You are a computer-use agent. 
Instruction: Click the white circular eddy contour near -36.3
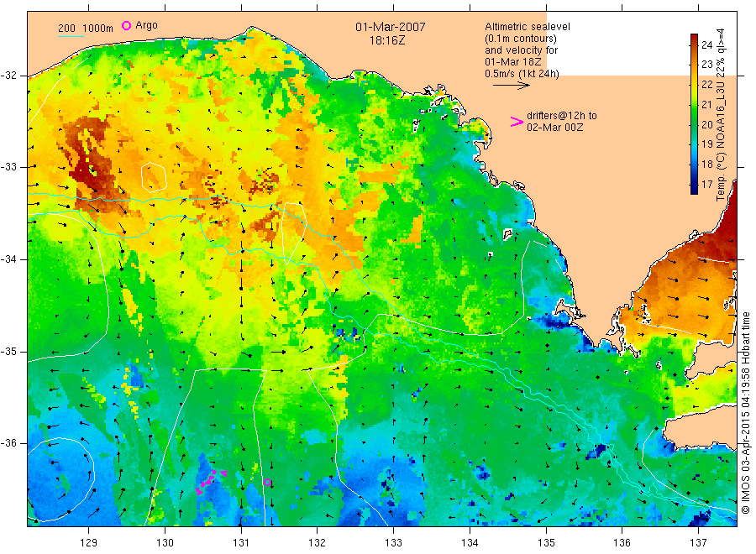(60, 479)
